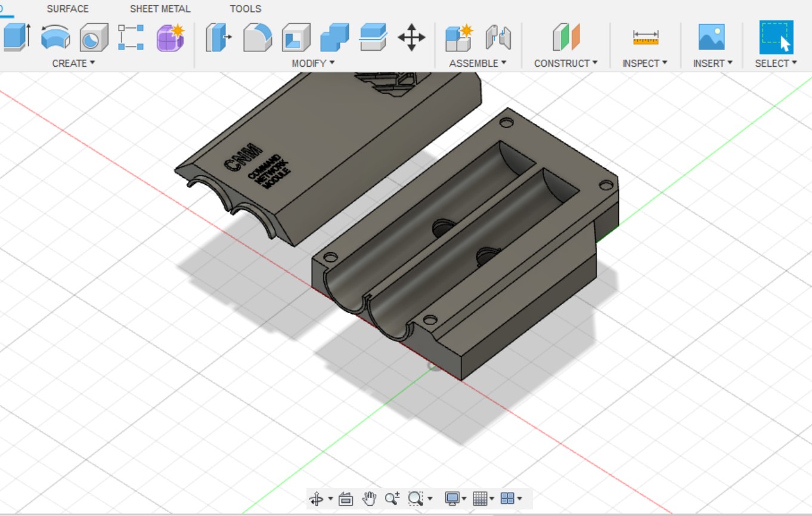812x516 pixels.
Task: Expand the CREATE dropdown menu
Action: 74,63
